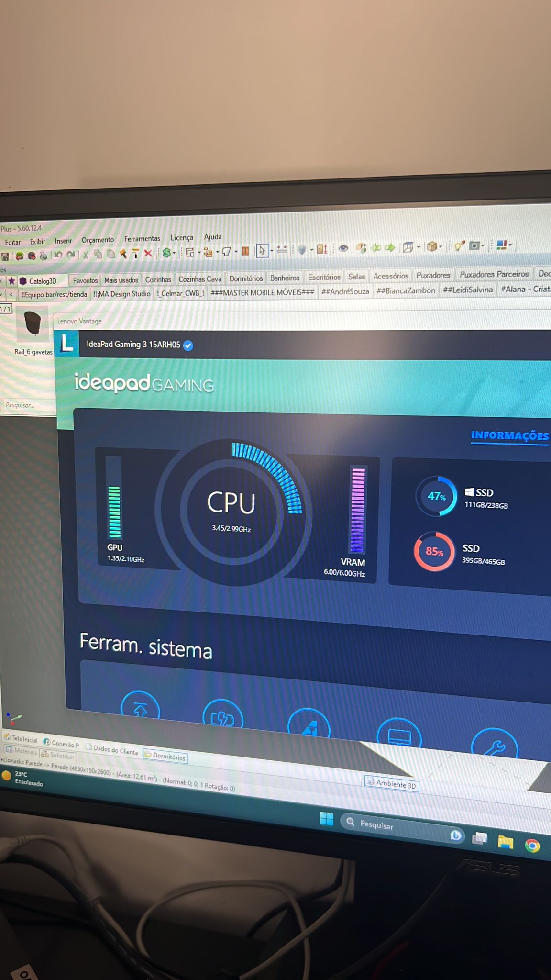Image resolution: width=551 pixels, height=980 pixels.
Task: Open the Dados do Cliente bottom tab
Action: (x=112, y=750)
